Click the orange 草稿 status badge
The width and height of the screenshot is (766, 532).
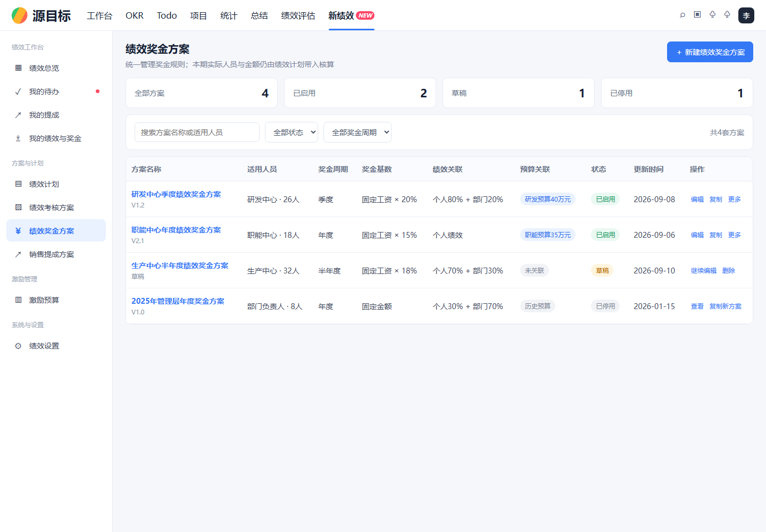click(x=602, y=271)
